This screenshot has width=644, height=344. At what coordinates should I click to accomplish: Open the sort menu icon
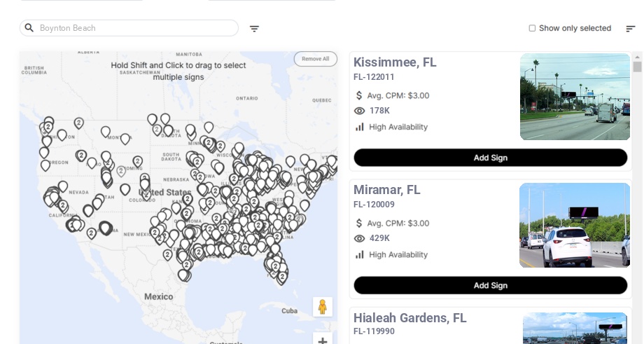630,29
